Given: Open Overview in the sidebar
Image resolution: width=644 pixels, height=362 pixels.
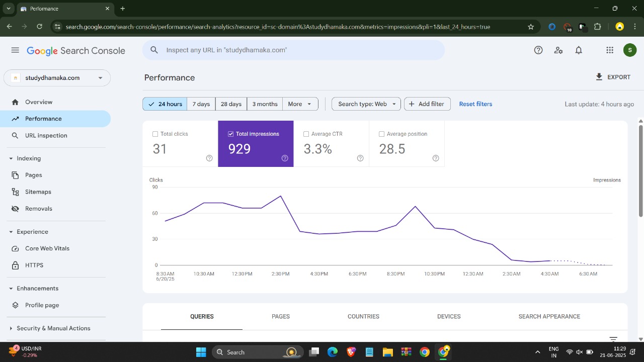Looking at the screenshot, I should 55,102.
